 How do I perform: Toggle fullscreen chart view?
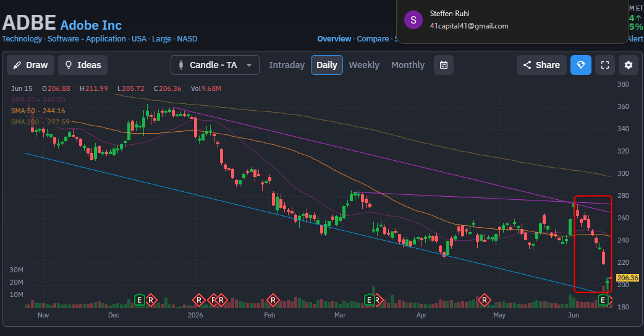[605, 65]
